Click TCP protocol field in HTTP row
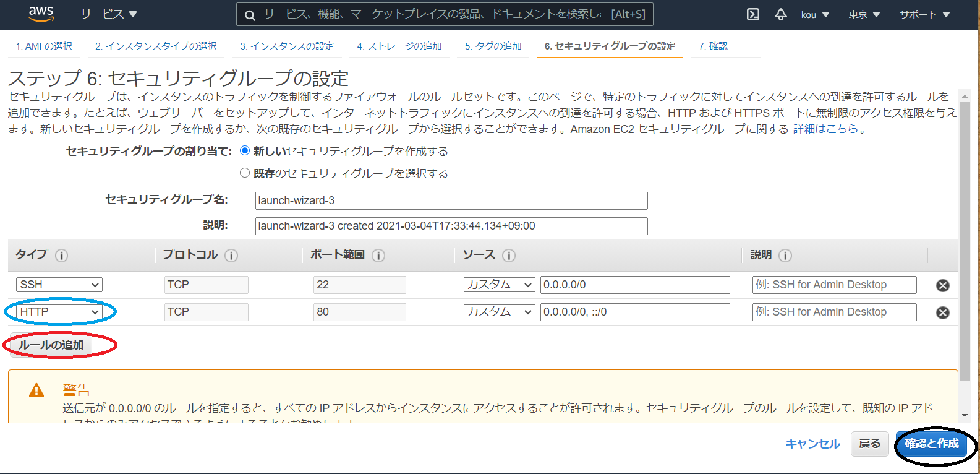 pos(207,312)
